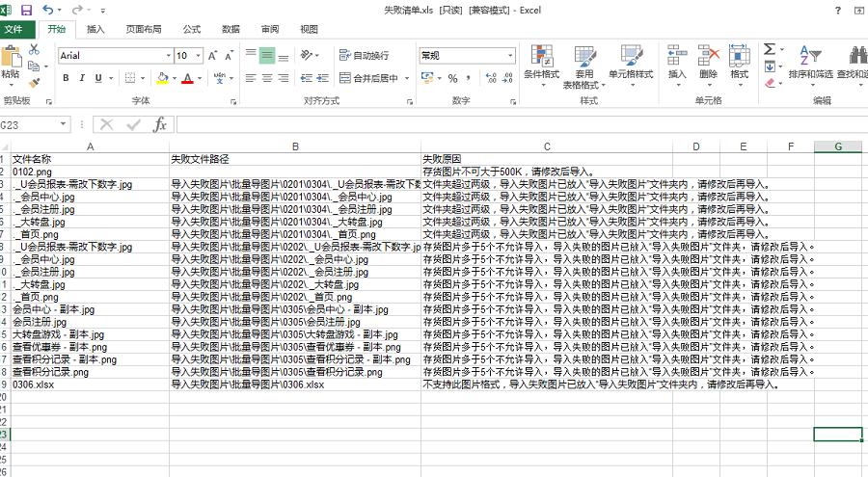Toggle Bold formatting
Viewport: 868px width, 477px height.
[66, 78]
